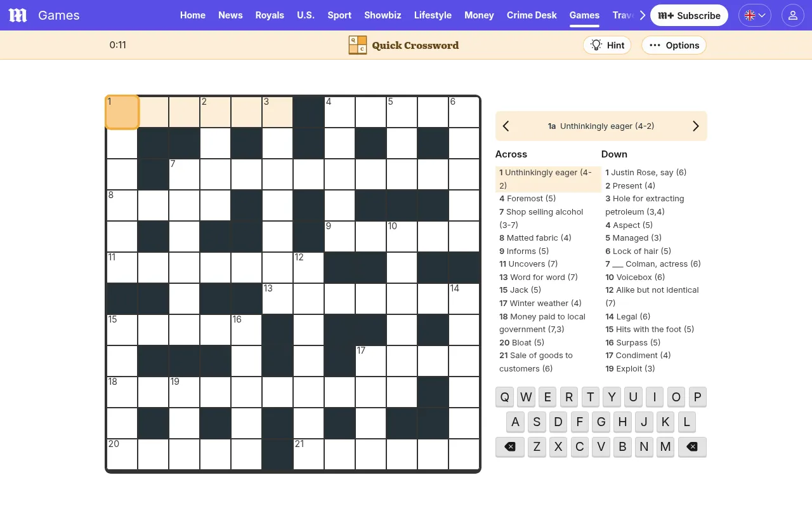Select down clue 3 Hole for extracting petroleum

point(653,205)
